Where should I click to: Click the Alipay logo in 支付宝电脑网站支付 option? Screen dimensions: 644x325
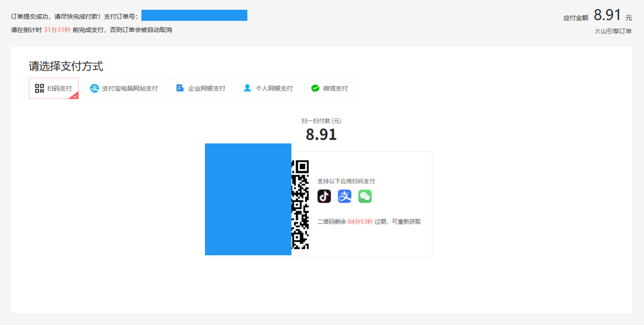point(94,88)
